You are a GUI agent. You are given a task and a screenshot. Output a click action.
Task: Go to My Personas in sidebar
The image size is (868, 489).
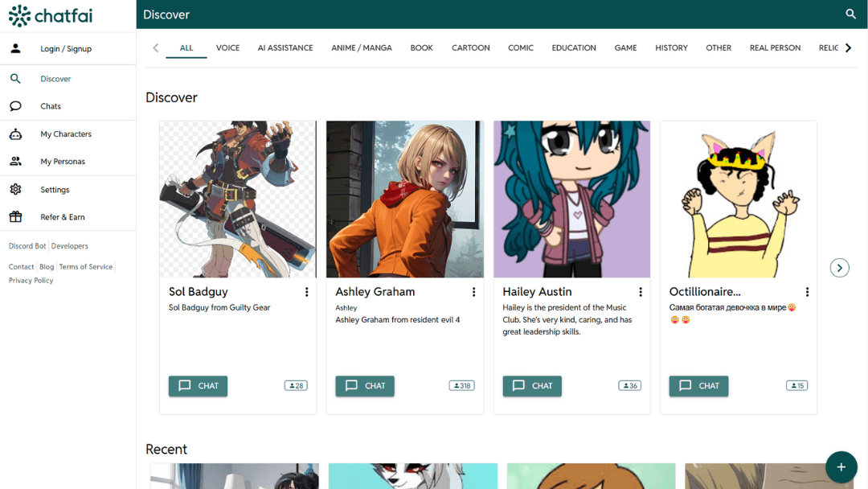click(63, 162)
